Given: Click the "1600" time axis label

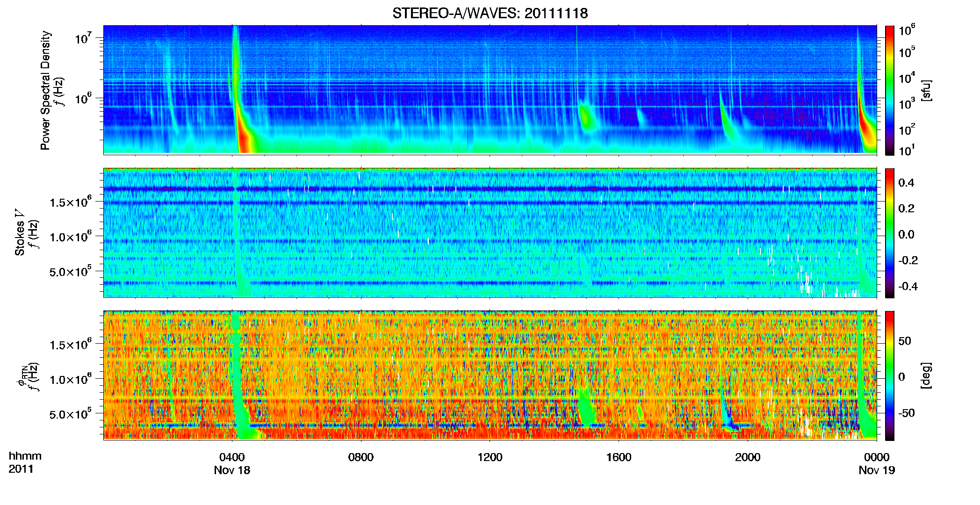Looking at the screenshot, I should coord(619,457).
